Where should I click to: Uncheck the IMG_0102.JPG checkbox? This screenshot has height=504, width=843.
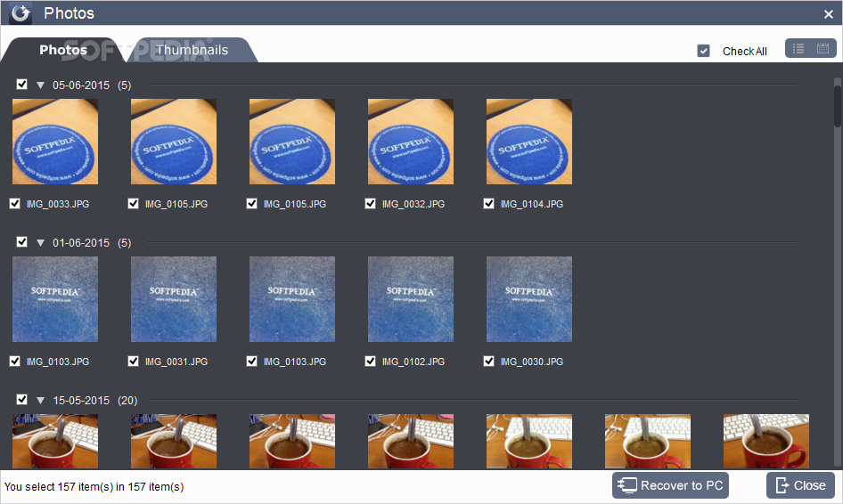click(x=371, y=361)
